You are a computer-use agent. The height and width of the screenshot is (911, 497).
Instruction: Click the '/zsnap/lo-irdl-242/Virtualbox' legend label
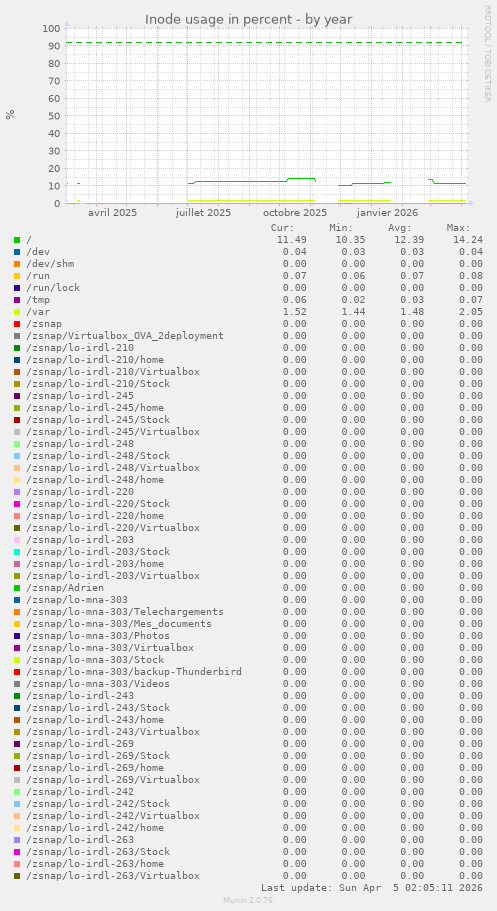coord(113,816)
